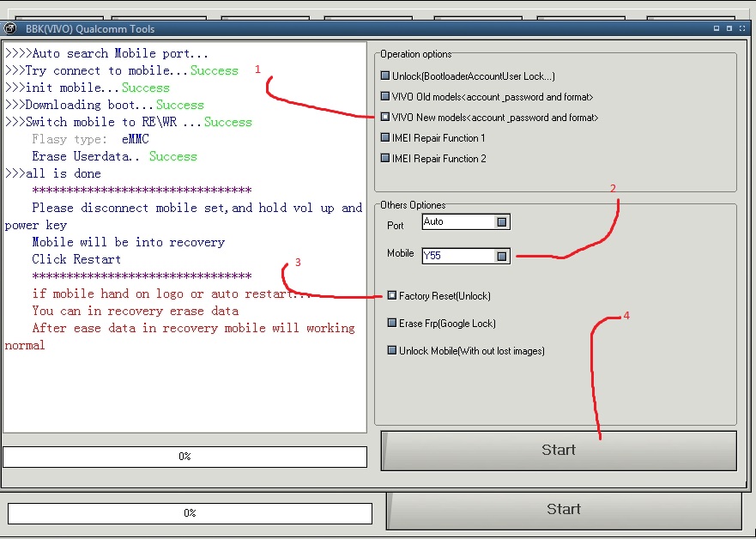Image resolution: width=756 pixels, height=539 pixels.
Task: Toggle Factory Reset(Unlock) checkbox
Action: click(392, 295)
